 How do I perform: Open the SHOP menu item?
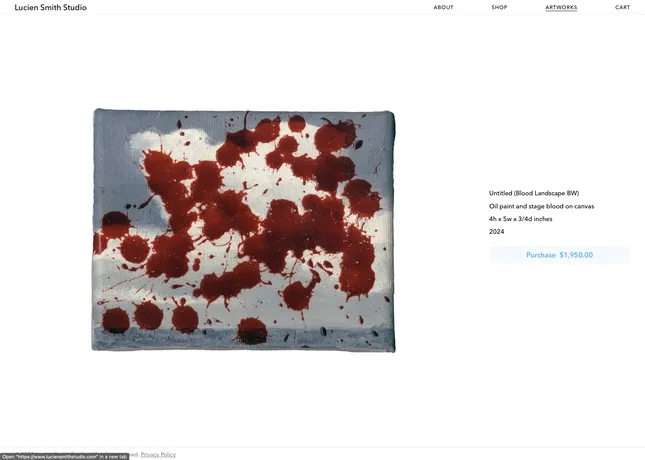(x=499, y=7)
